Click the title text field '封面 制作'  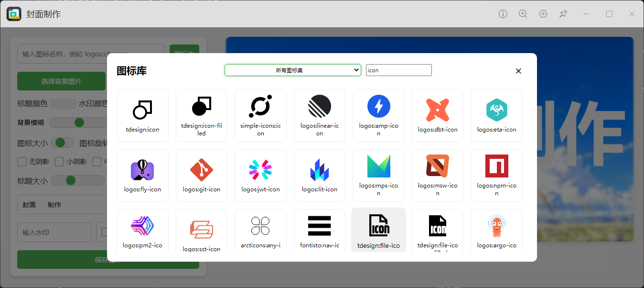click(x=62, y=205)
